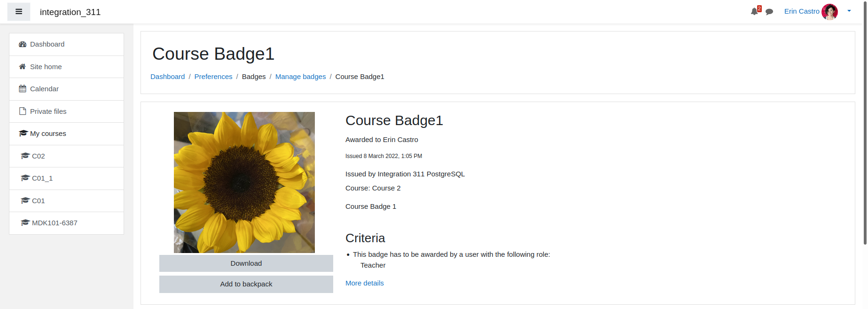This screenshot has height=309, width=868.
Task: Click the Add to backpack button
Action: coord(246,284)
